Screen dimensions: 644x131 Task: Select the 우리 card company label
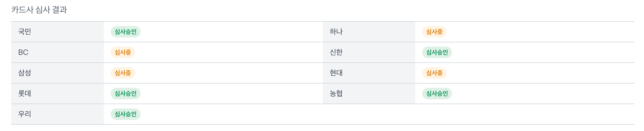point(25,114)
